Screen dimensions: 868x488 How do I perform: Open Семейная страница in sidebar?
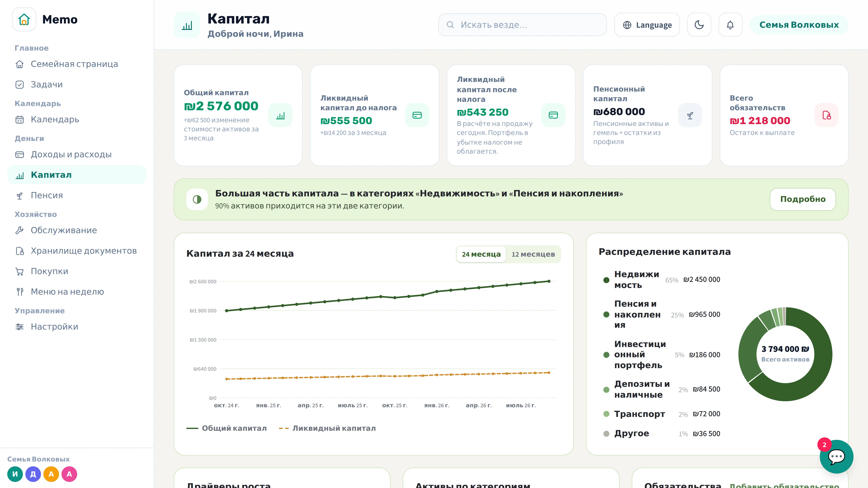click(x=77, y=64)
